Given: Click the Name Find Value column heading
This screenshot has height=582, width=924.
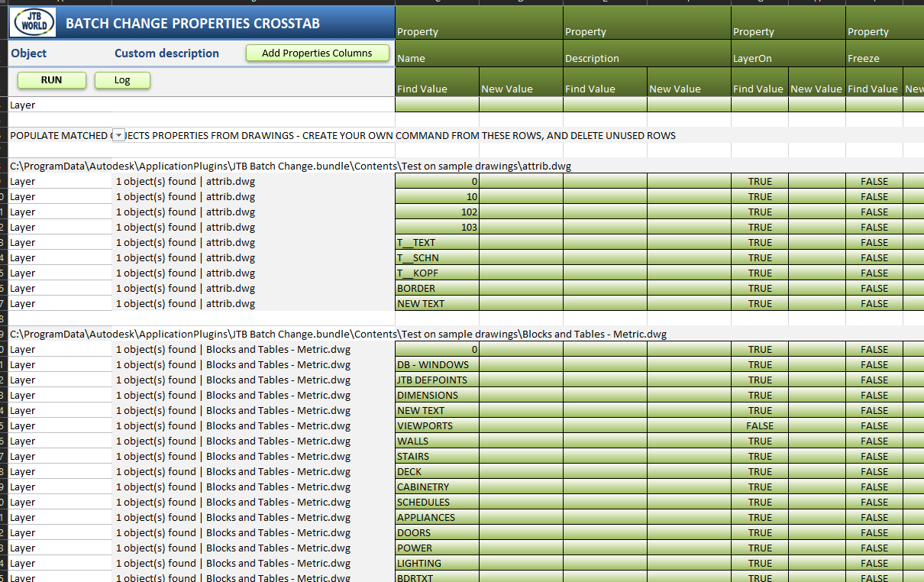Looking at the screenshot, I should (x=437, y=82).
